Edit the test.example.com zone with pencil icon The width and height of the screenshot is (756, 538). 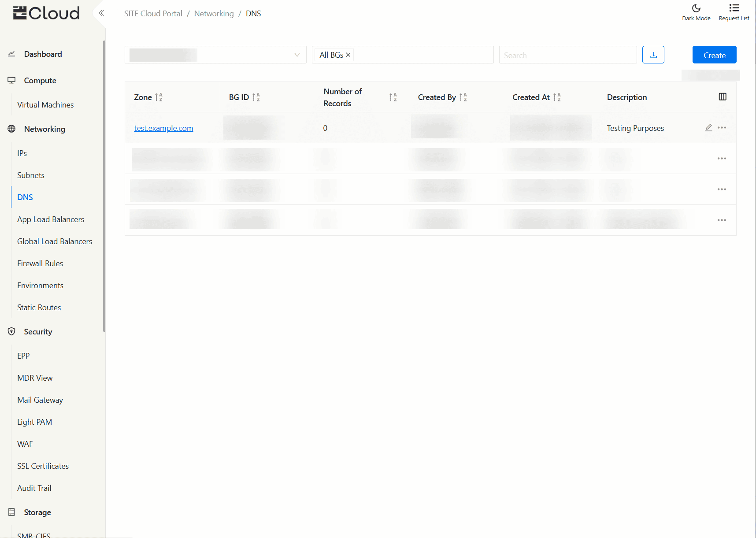tap(708, 128)
